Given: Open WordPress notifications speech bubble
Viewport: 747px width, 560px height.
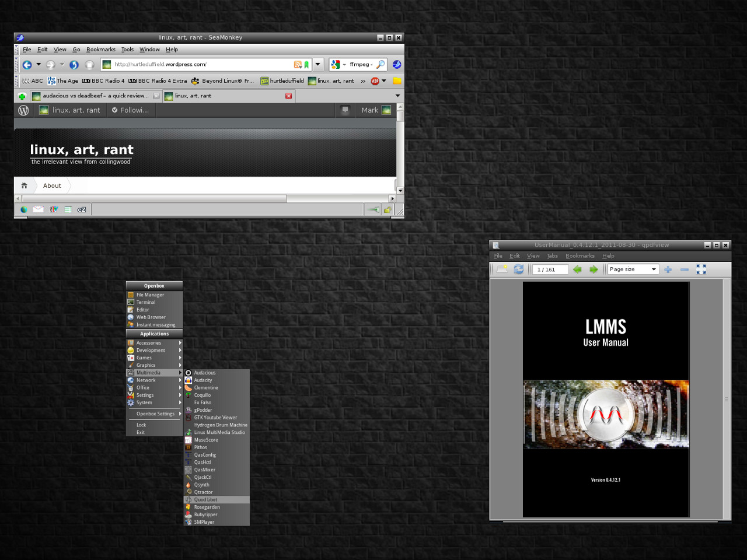Looking at the screenshot, I should tap(345, 110).
